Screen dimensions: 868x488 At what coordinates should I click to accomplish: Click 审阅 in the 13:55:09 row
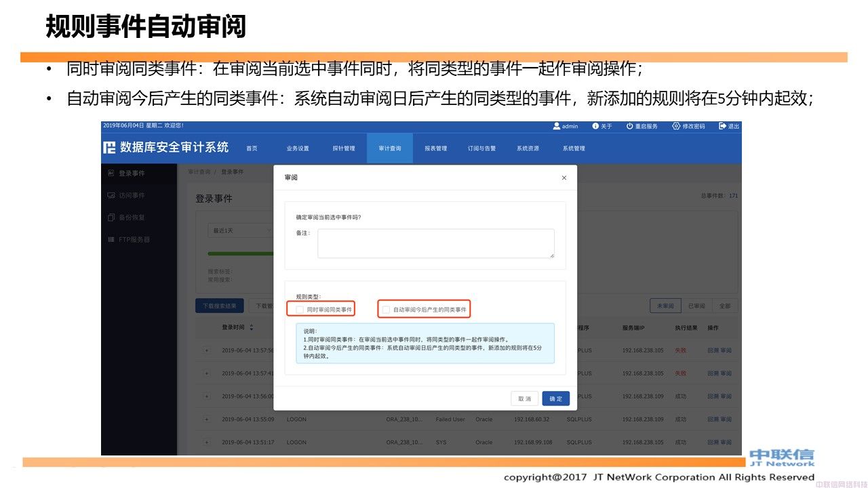click(x=726, y=420)
